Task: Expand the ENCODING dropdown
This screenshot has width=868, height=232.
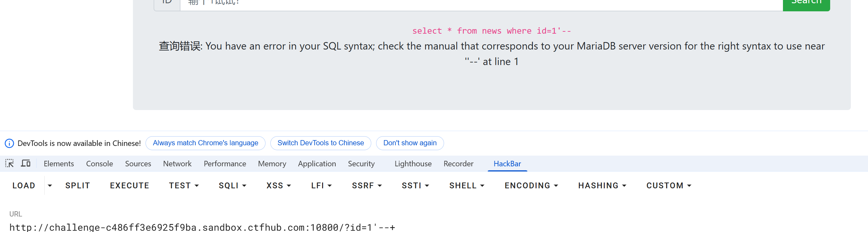Action: [x=531, y=185]
